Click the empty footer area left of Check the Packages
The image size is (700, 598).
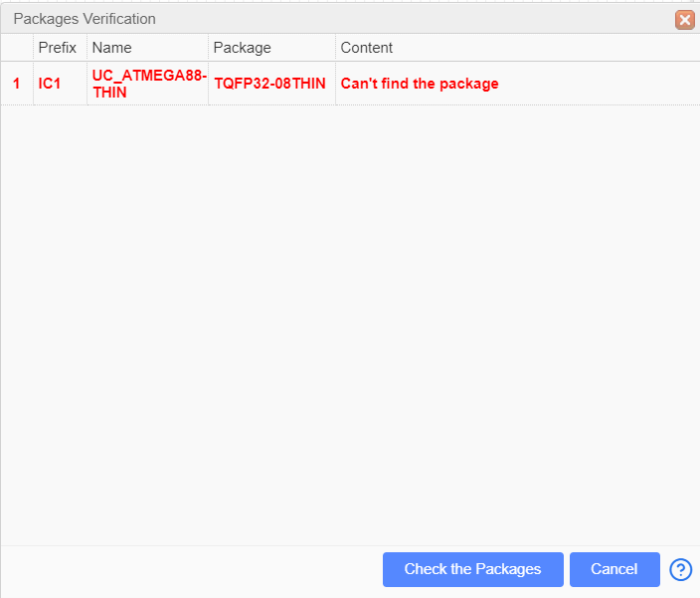(189, 569)
